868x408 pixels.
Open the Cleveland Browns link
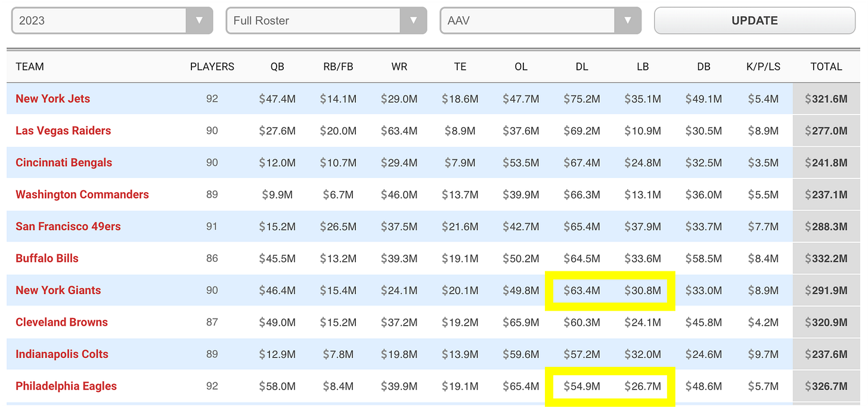61,322
